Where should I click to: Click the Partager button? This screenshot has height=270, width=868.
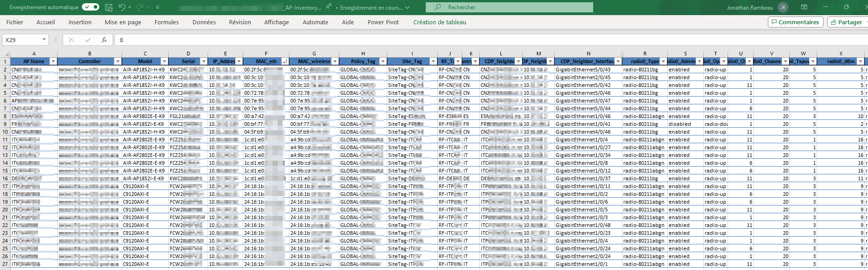click(847, 22)
